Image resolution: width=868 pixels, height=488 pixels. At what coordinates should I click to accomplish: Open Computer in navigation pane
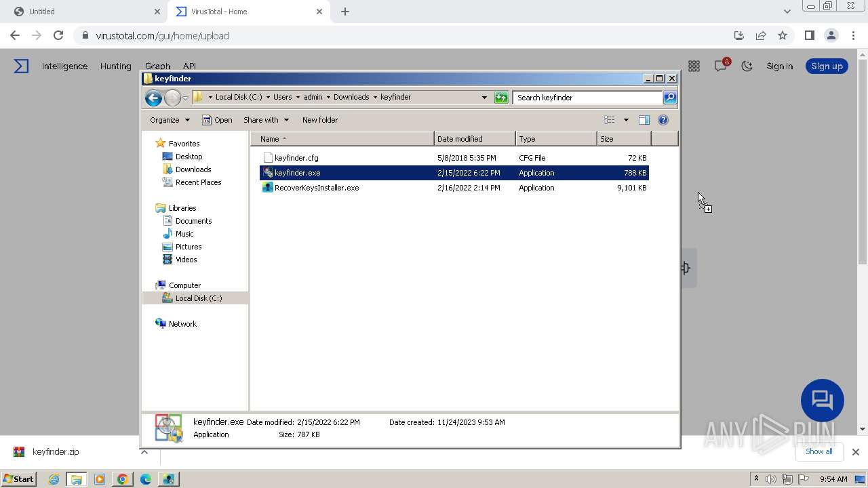(184, 285)
